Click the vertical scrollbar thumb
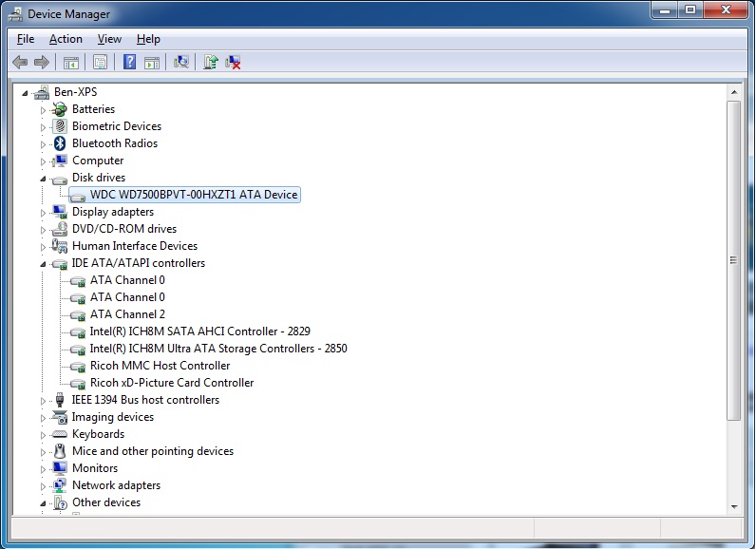Image resolution: width=756 pixels, height=549 pixels. pos(734,260)
